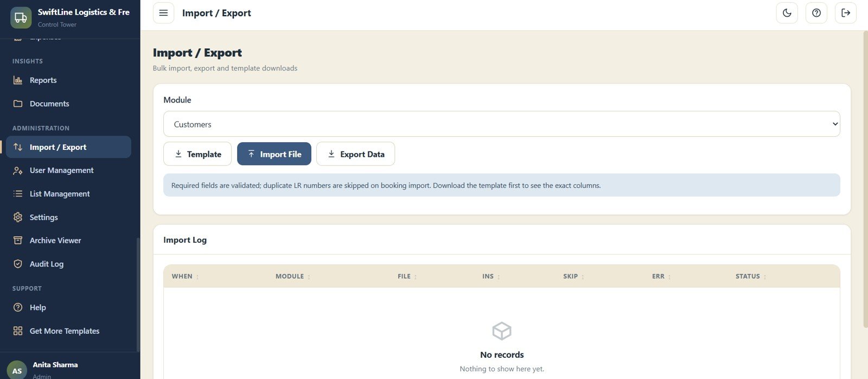Click the Export Data button text
This screenshot has height=379, width=868.
(x=362, y=154)
